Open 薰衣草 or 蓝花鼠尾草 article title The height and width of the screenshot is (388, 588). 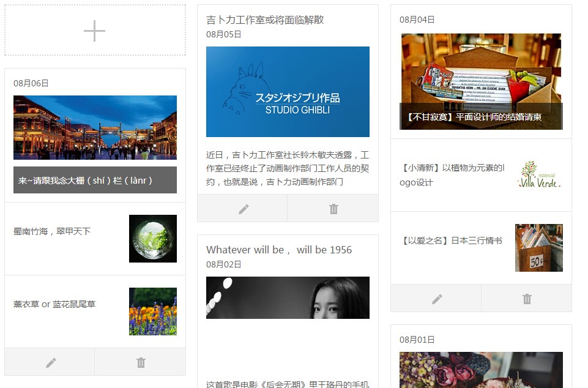point(54,304)
